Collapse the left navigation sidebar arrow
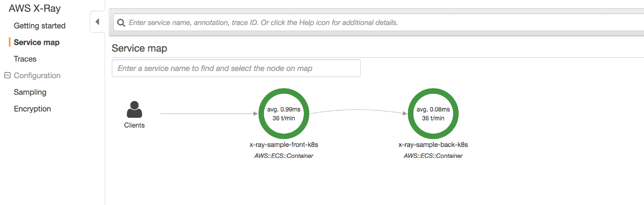 tap(97, 22)
